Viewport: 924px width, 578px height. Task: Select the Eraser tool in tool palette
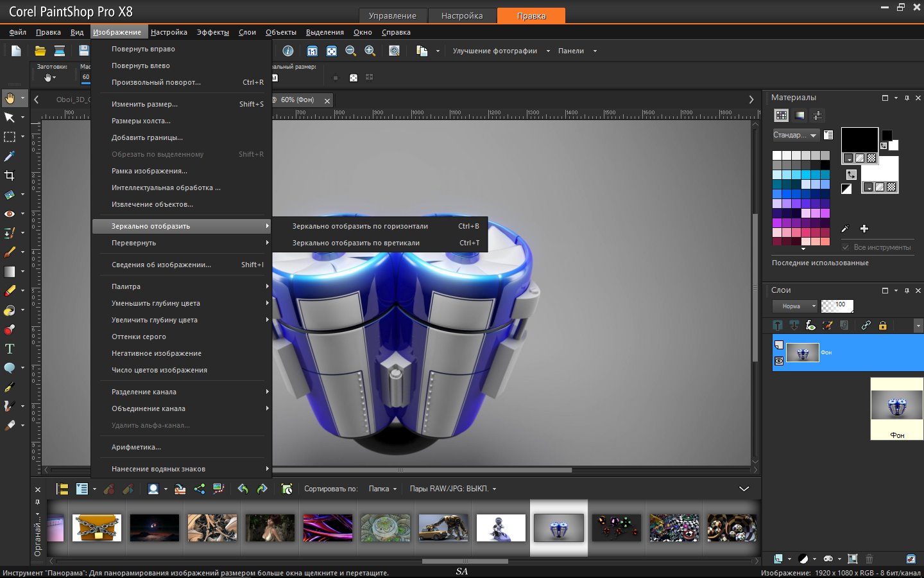pos(10,291)
